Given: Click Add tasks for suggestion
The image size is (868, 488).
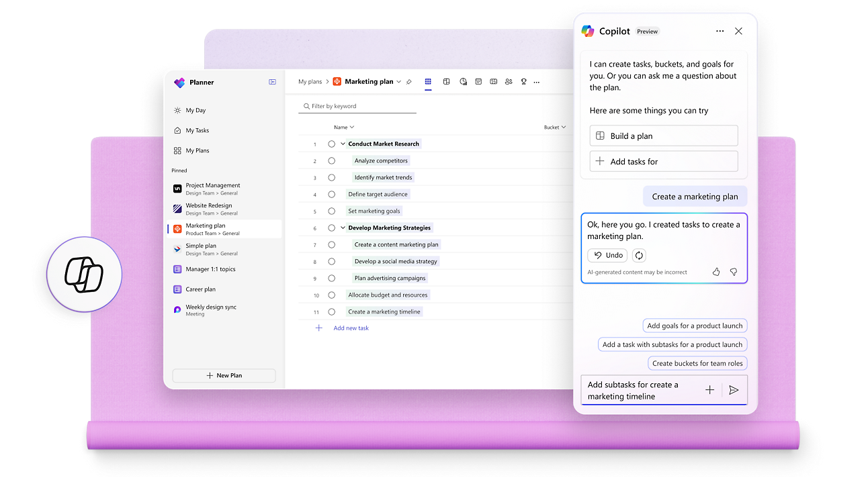Looking at the screenshot, I should pos(664,161).
